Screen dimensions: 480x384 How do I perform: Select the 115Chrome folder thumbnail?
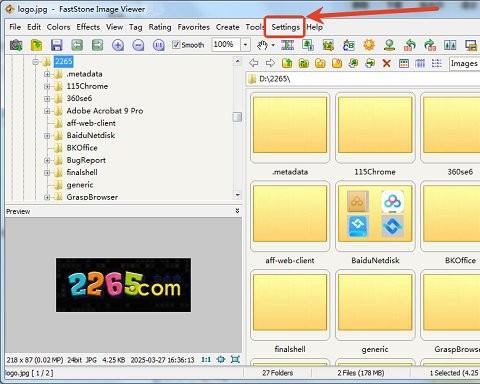coord(375,127)
